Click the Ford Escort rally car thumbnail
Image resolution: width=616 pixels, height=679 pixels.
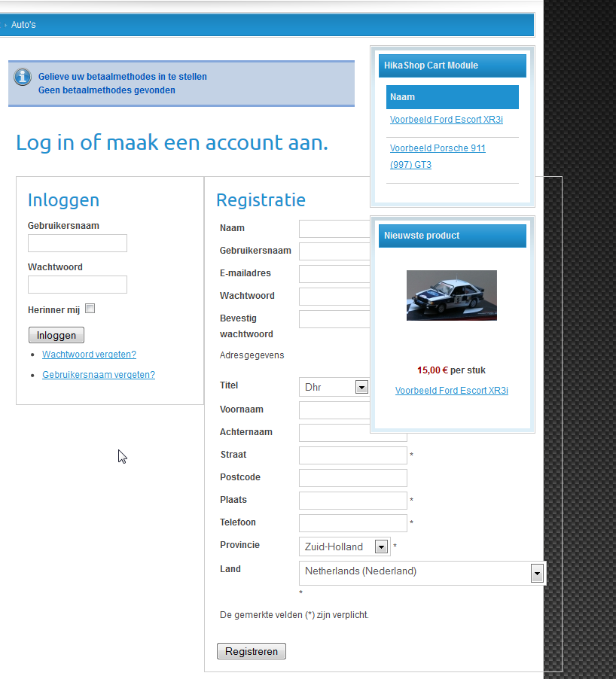click(x=451, y=295)
